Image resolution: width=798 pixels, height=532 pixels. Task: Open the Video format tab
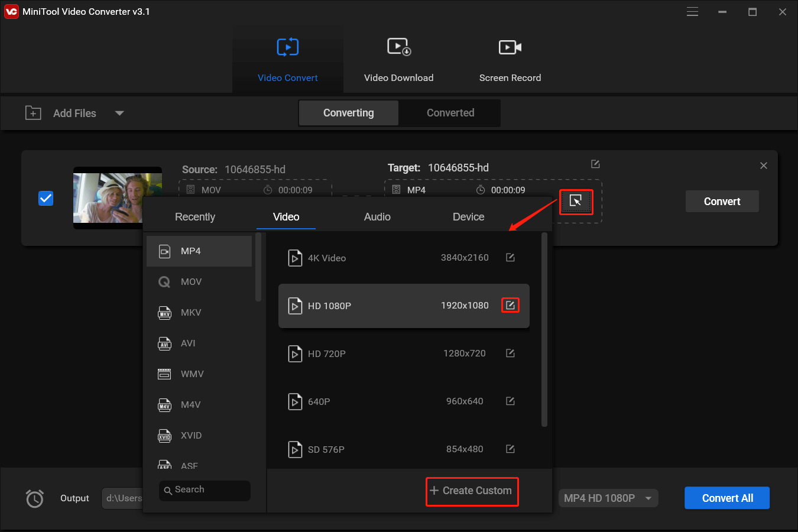[286, 217]
